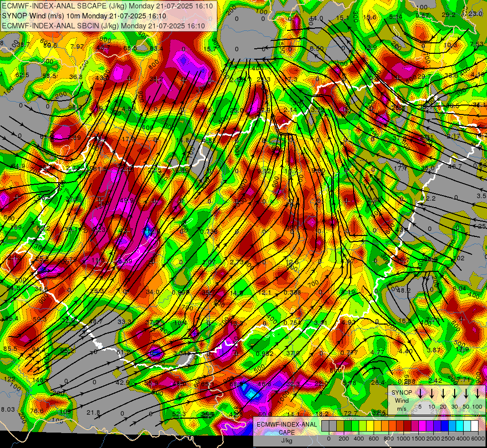Click station value 62.5 on the map

point(22,75)
